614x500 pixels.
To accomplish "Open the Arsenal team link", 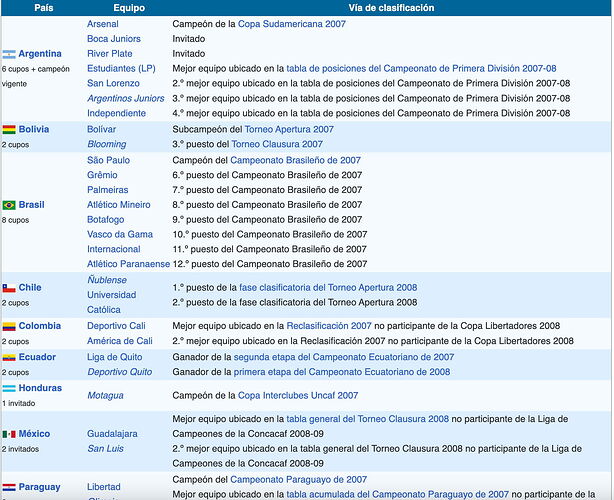I will [103, 24].
